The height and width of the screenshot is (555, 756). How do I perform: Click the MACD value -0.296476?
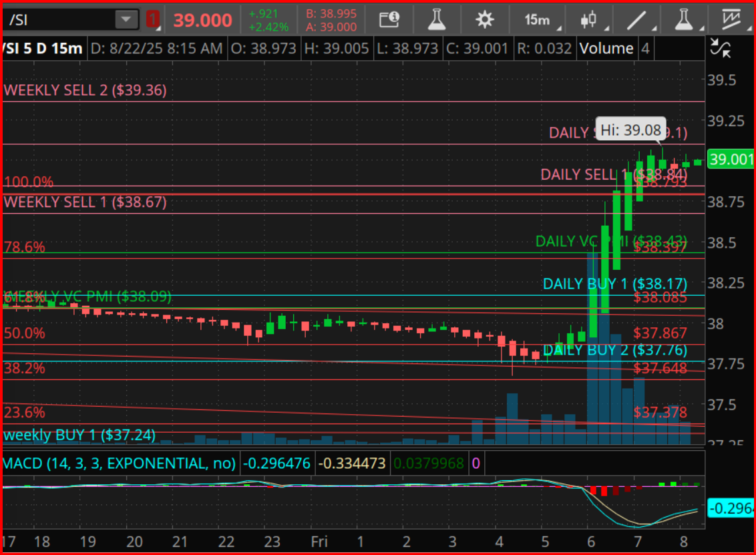[276, 464]
